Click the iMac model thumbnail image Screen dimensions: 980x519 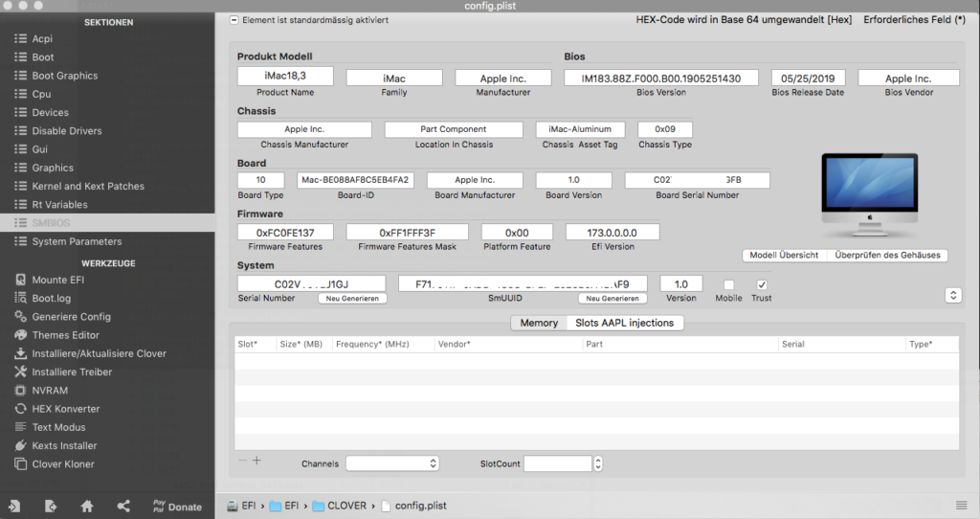869,195
